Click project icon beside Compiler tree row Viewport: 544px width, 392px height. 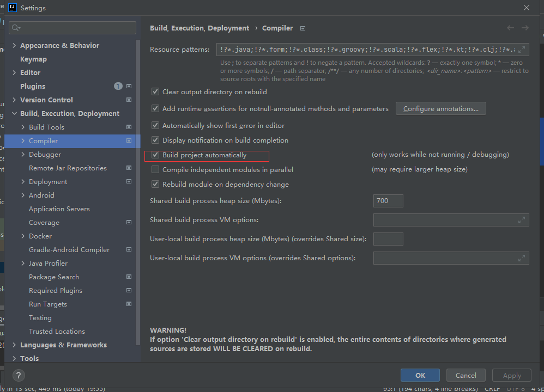pyautogui.click(x=129, y=140)
